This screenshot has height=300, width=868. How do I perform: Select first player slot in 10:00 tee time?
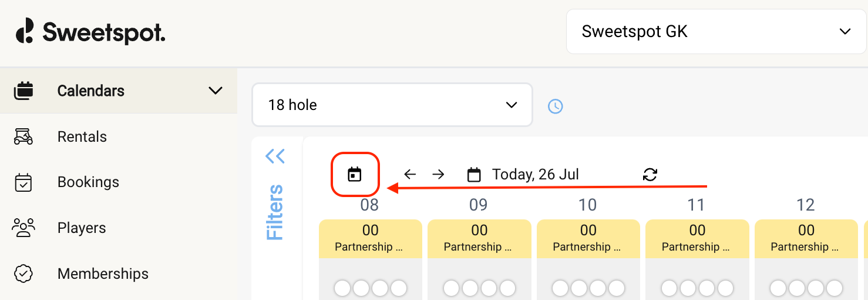tap(560, 288)
